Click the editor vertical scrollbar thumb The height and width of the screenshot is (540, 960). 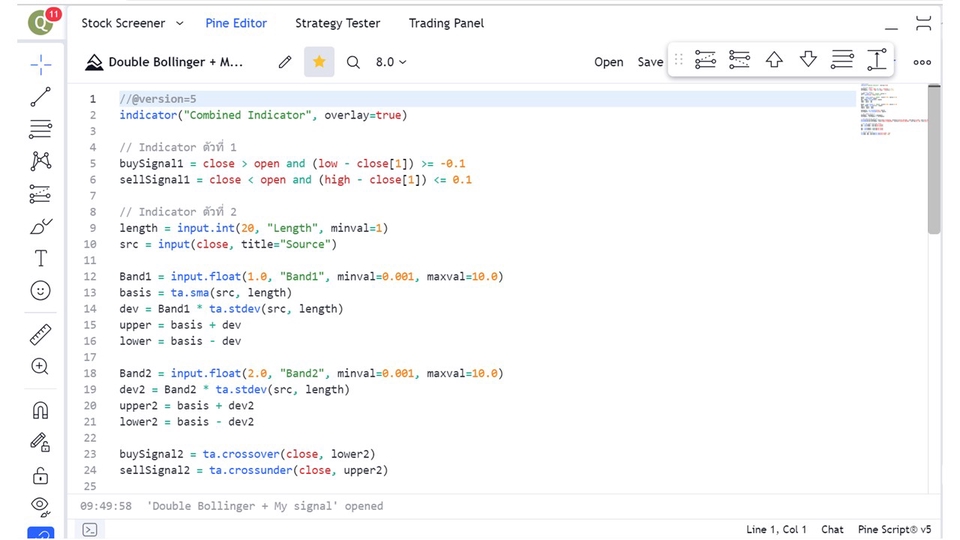pos(934,159)
